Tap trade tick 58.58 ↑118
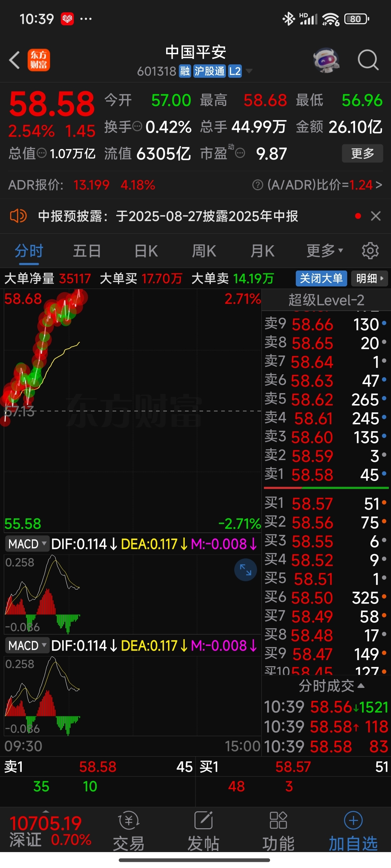Image resolution: width=391 pixels, height=868 pixels. 326,727
